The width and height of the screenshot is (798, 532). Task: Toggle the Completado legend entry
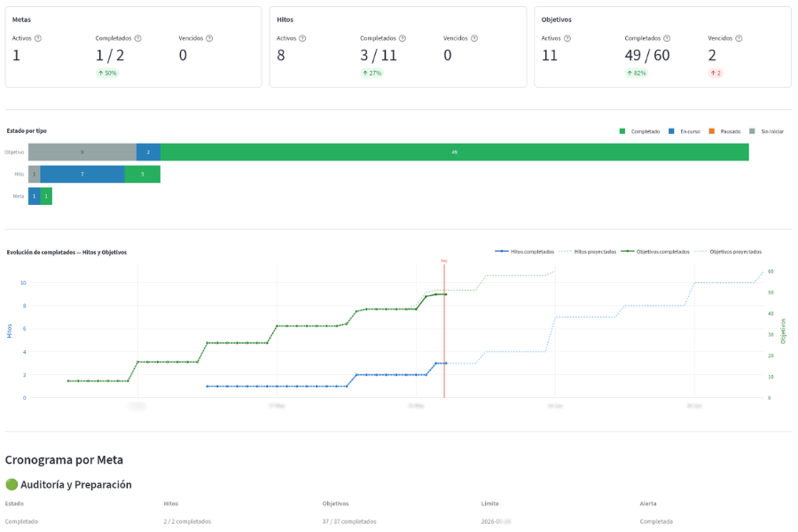click(x=639, y=131)
